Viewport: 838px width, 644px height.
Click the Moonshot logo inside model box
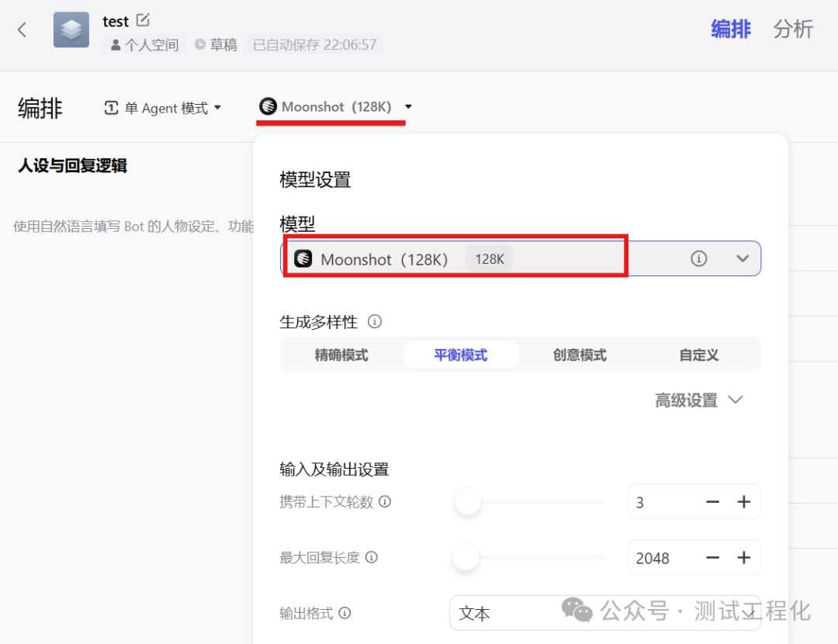coord(303,258)
